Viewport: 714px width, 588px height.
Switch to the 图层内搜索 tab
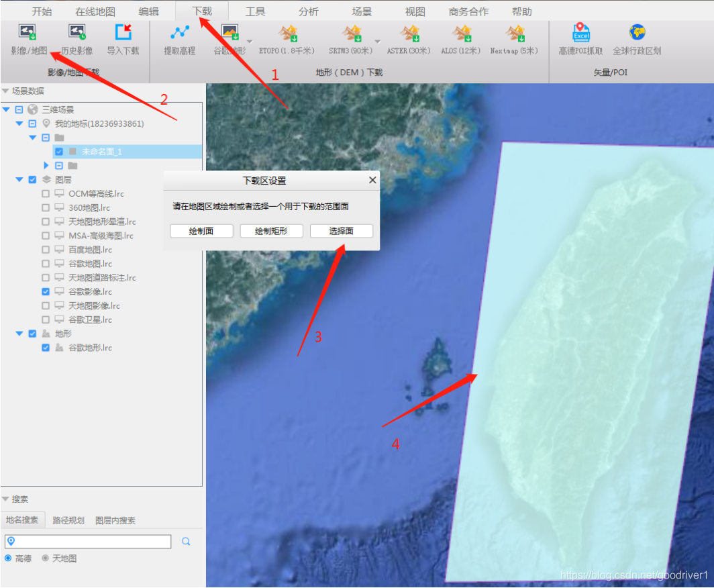(115, 520)
